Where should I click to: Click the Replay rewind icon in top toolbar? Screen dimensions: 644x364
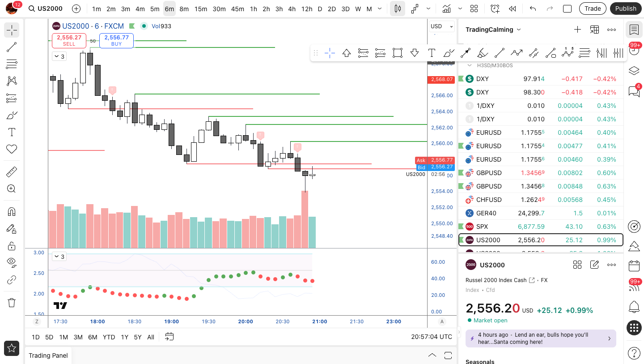[x=513, y=9]
